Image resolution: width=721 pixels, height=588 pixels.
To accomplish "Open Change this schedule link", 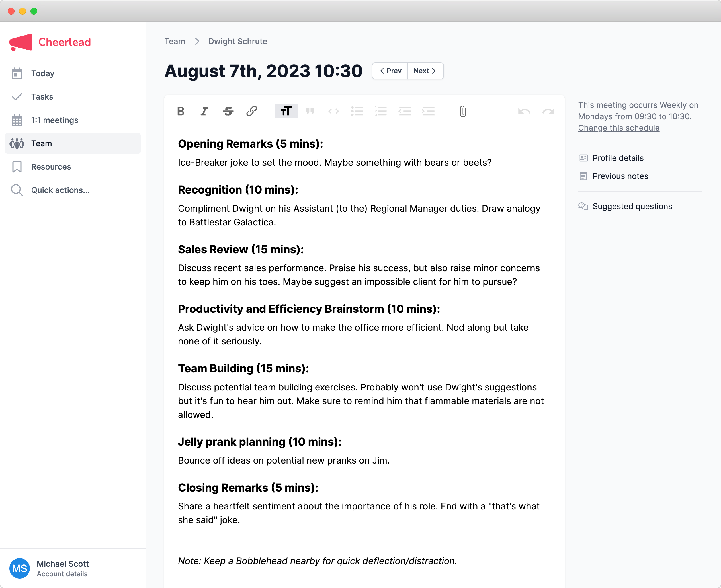I will click(618, 128).
